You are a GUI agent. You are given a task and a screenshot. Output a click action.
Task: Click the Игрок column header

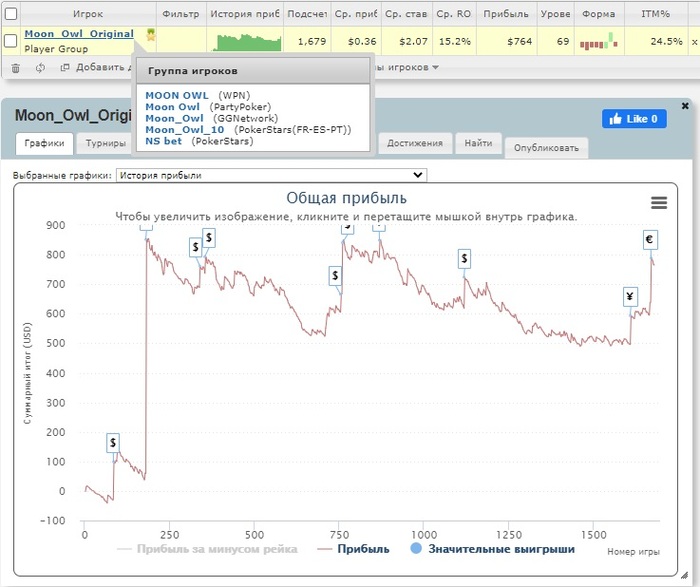click(x=88, y=14)
